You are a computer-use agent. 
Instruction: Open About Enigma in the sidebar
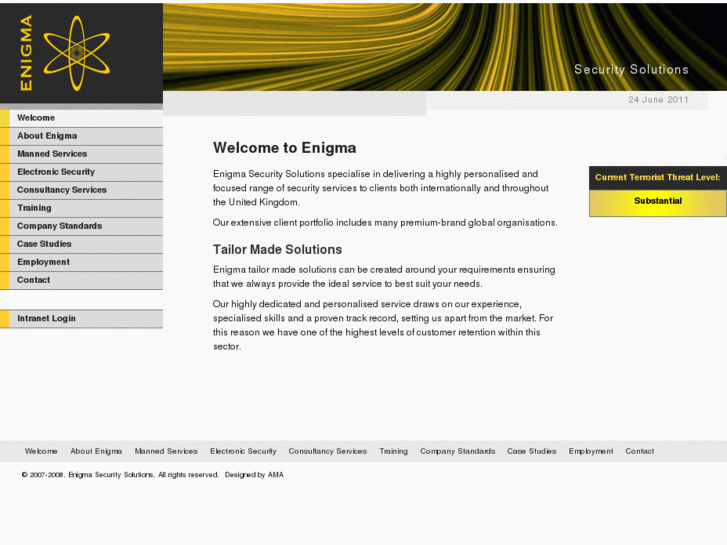[x=82, y=136]
